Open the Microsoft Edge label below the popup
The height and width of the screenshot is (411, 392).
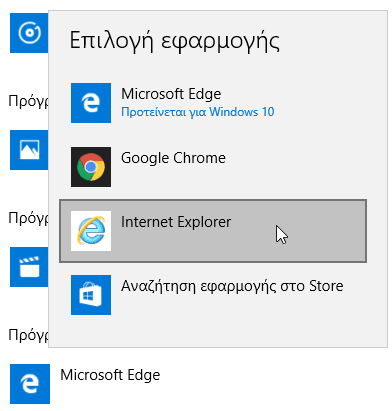pos(110,375)
